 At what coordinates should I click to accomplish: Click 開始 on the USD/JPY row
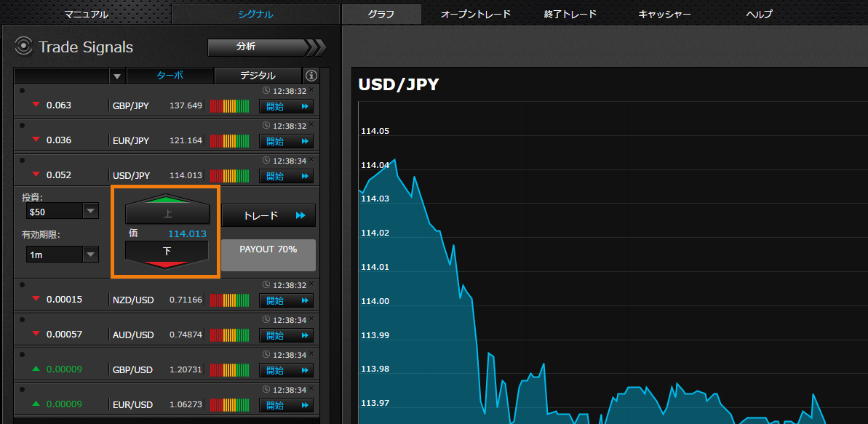click(x=286, y=177)
